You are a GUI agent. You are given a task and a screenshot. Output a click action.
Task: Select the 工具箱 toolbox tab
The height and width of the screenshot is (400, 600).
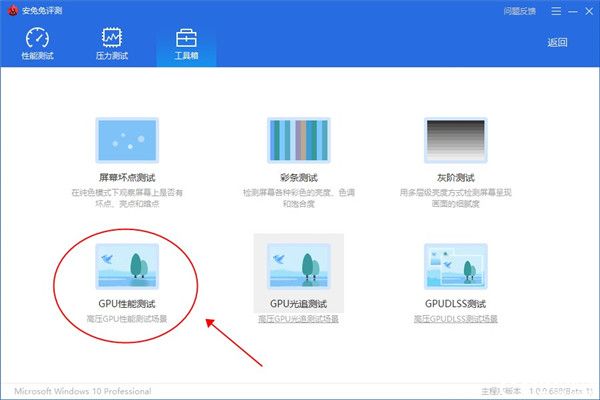tap(186, 44)
